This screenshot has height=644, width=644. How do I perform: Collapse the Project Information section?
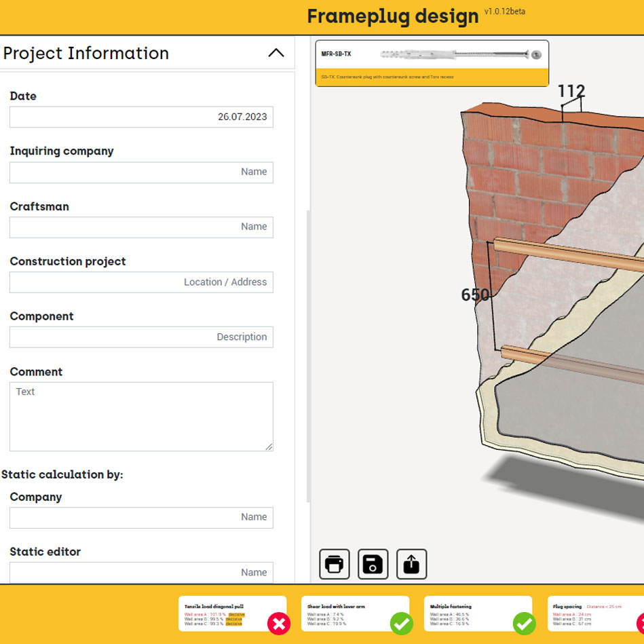click(276, 52)
